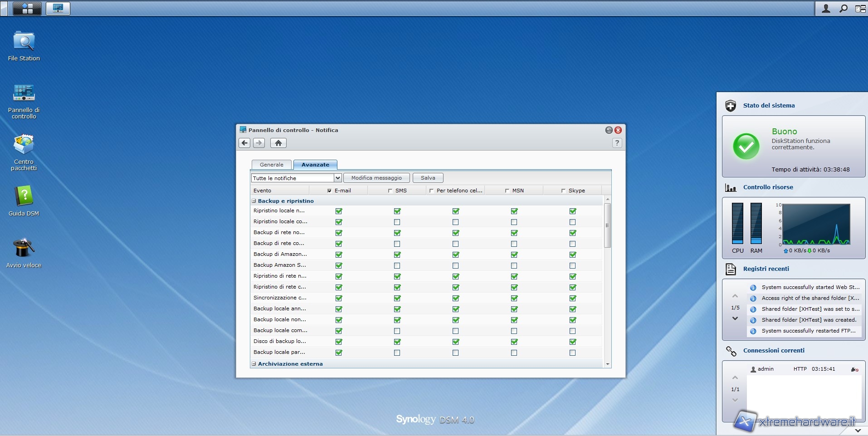Open Pannello di controllo desktop icon
The width and height of the screenshot is (868, 436).
pos(24,93)
